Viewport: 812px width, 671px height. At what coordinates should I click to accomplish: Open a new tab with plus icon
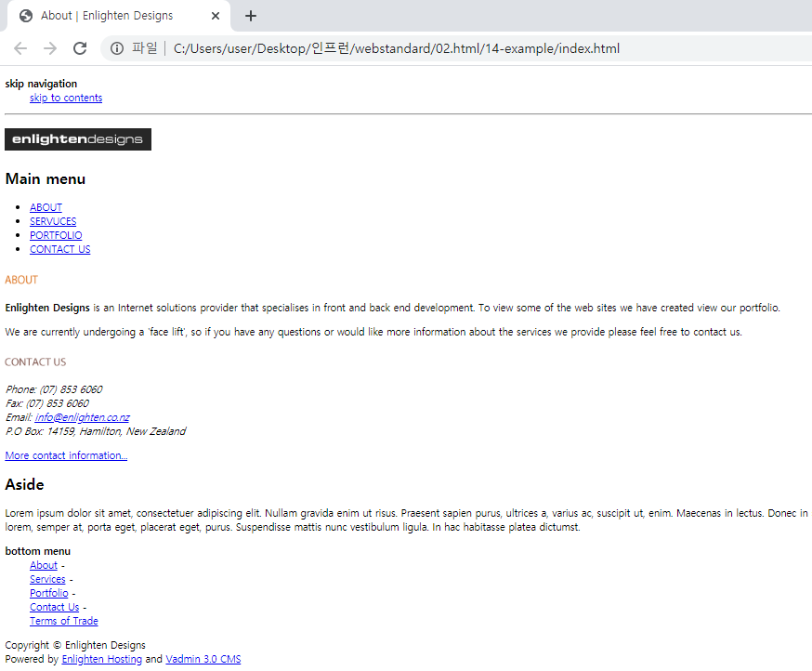click(251, 16)
